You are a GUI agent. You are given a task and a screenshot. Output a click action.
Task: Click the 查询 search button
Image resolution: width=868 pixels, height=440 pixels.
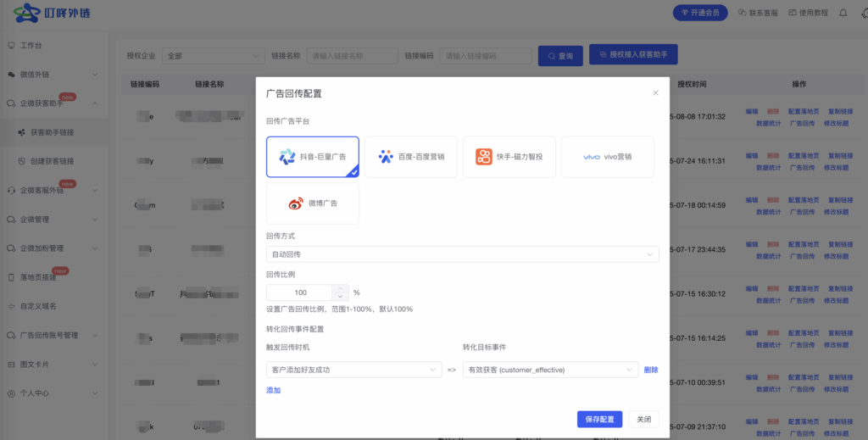click(x=560, y=56)
